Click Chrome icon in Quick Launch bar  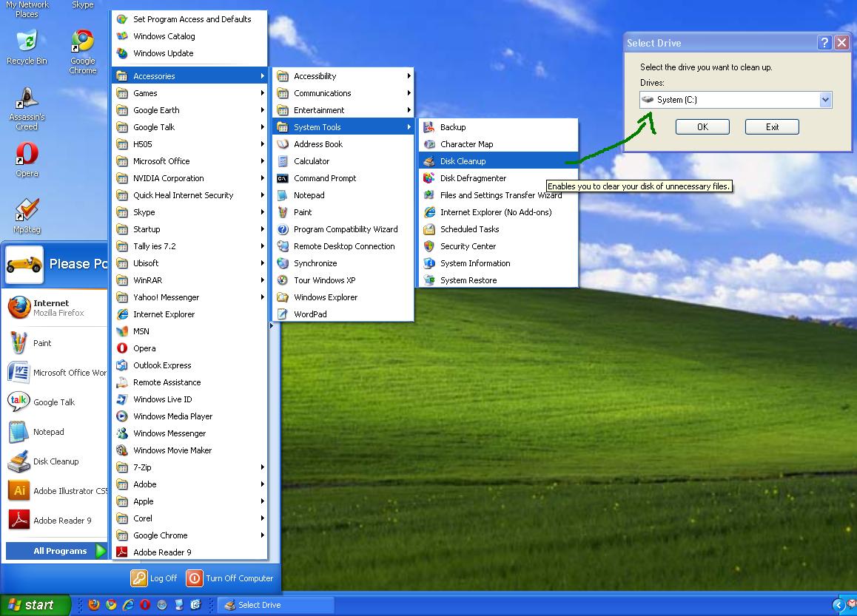111,604
